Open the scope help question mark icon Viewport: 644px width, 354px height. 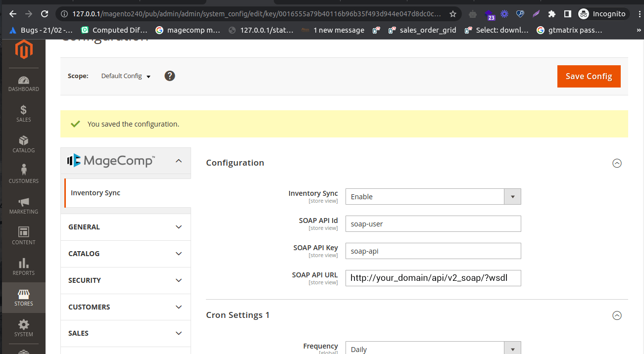[x=170, y=76]
